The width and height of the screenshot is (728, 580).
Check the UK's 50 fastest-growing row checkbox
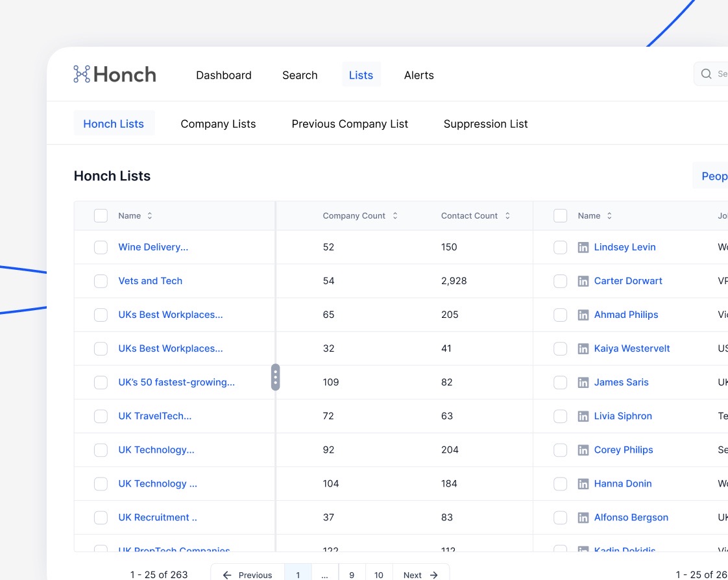101,382
